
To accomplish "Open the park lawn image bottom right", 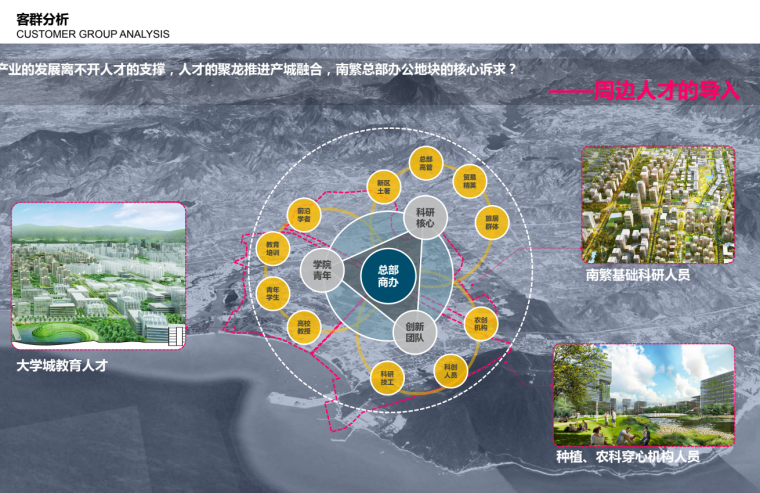I will click(x=644, y=395).
